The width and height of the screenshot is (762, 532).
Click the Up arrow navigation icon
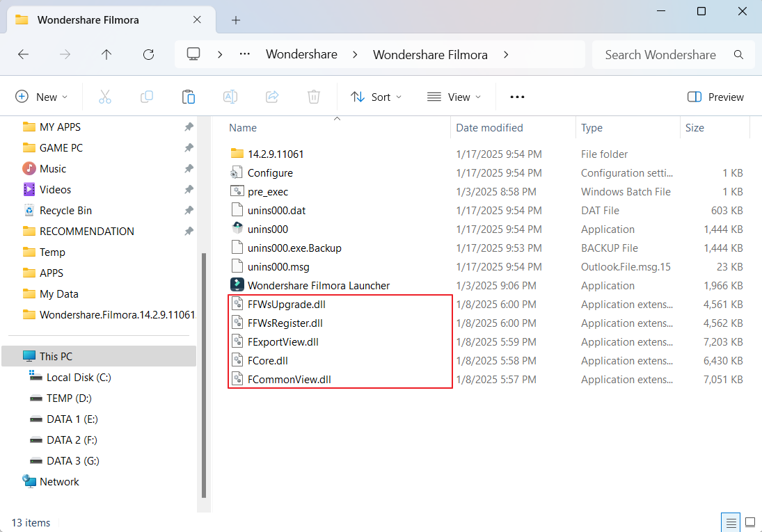pyautogui.click(x=106, y=54)
